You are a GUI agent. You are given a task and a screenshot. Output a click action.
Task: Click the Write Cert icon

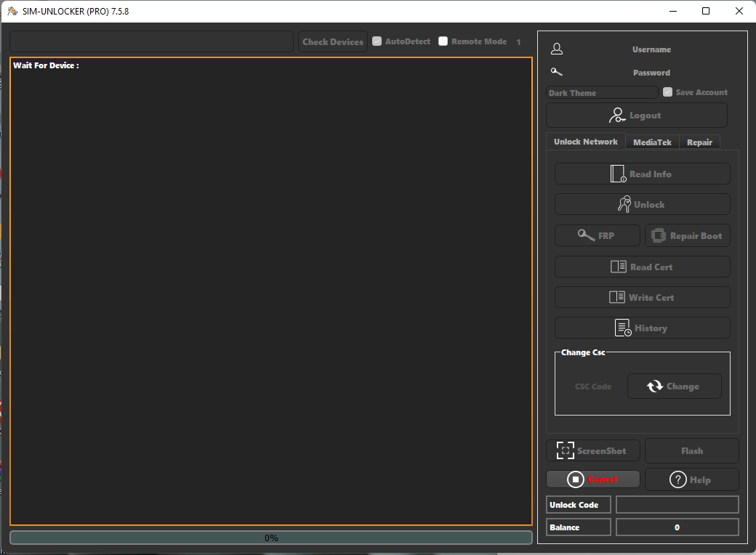(616, 297)
